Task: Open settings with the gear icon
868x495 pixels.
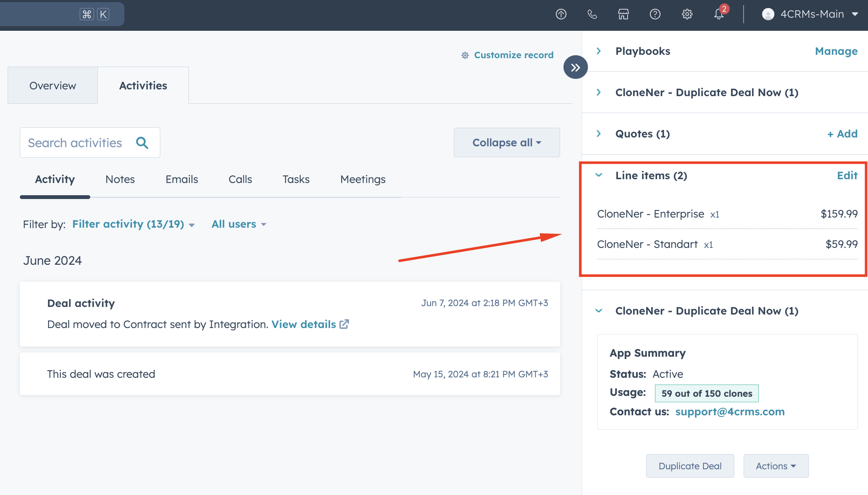Action: pos(687,14)
